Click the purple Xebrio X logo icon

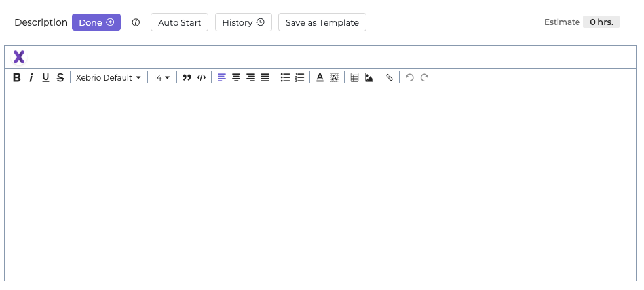pyautogui.click(x=19, y=57)
